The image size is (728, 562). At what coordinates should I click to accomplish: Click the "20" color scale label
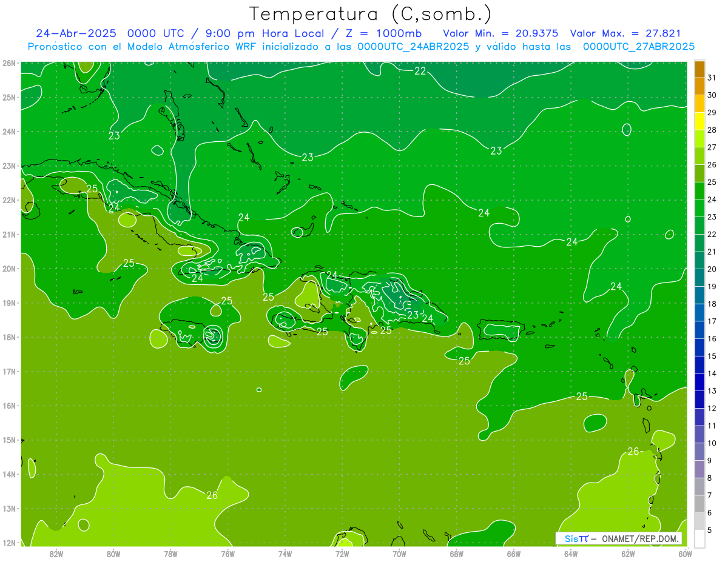point(712,269)
